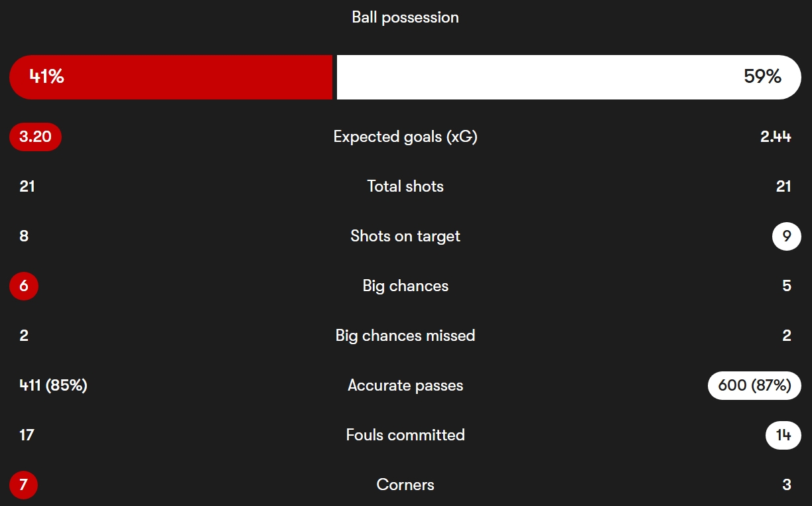Click the red 41% possession bar segment
812x506 pixels.
[x=170, y=77]
